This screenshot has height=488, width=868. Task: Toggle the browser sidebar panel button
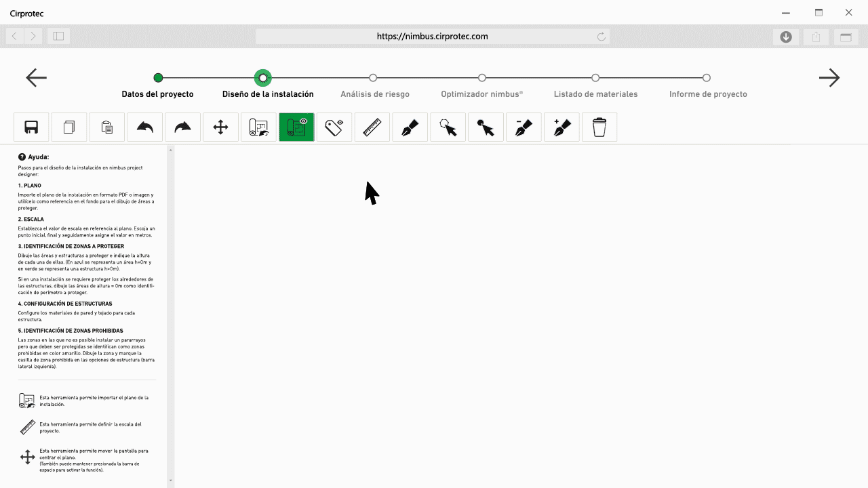(58, 37)
